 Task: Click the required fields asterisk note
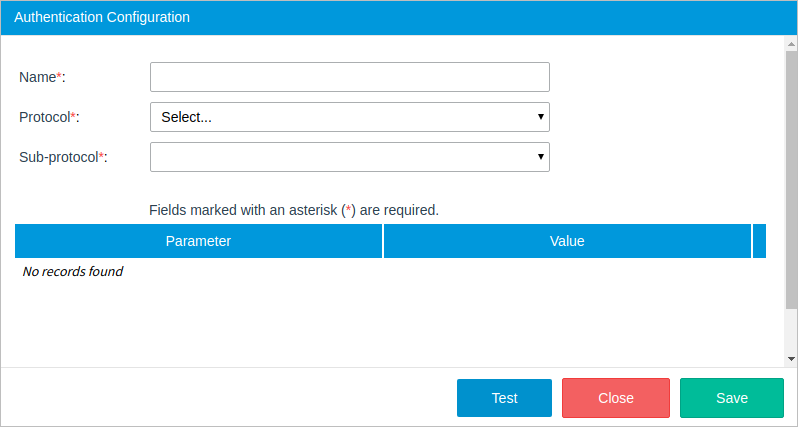pyautogui.click(x=294, y=211)
